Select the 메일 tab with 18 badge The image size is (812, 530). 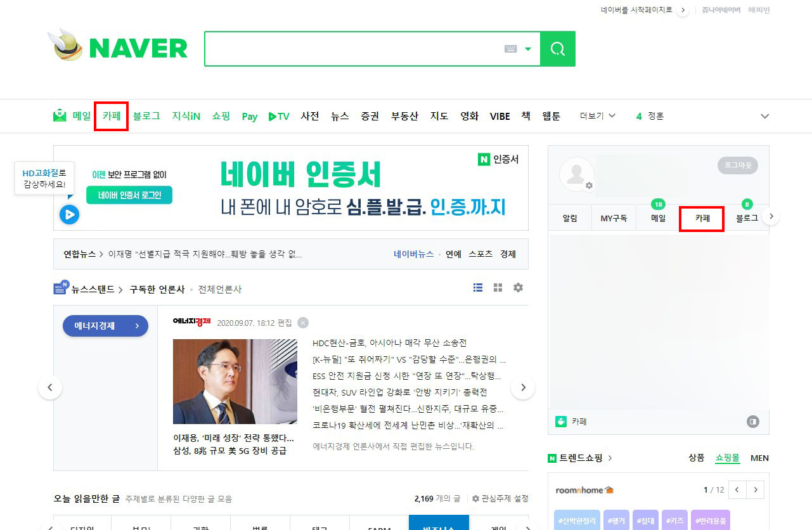tap(659, 218)
